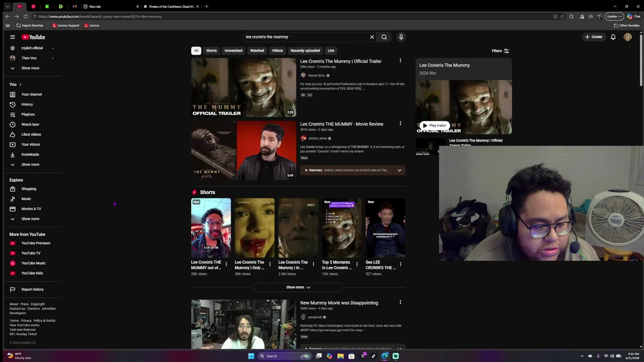Screen dimensions: 644x362
Task: Click the Create button
Action: (593, 37)
